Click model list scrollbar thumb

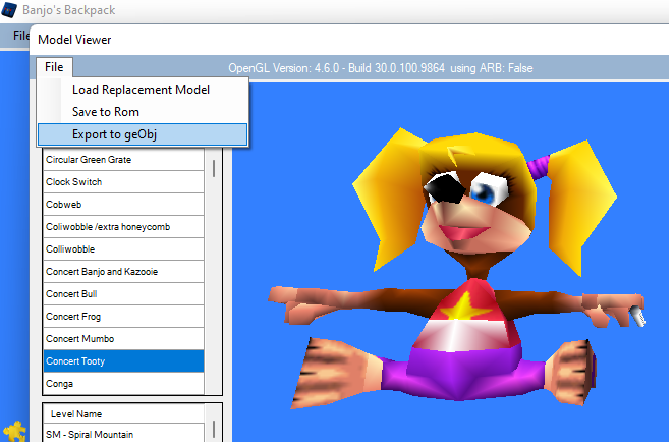[x=214, y=168]
